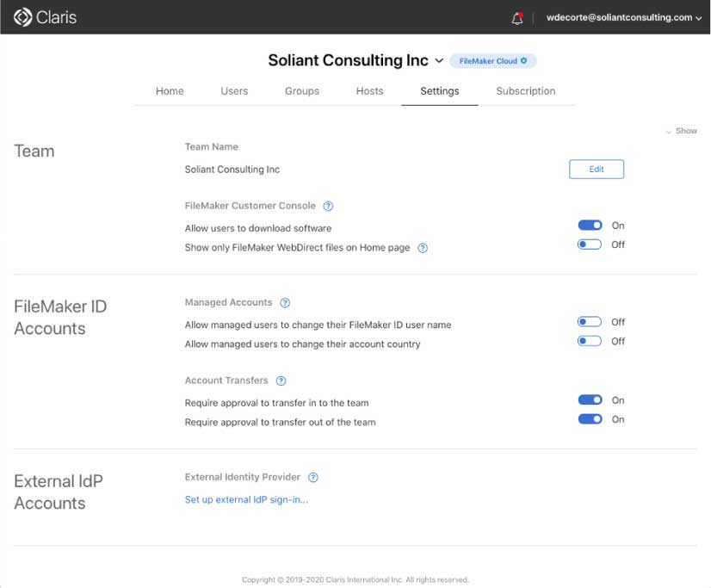Click Require approval to transfer out label

click(x=281, y=423)
